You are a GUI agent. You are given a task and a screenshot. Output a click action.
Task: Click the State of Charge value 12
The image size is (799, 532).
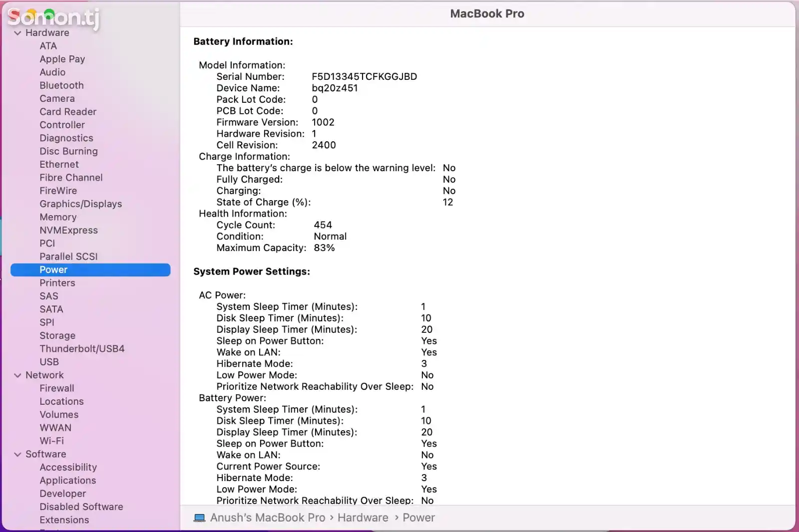(448, 202)
